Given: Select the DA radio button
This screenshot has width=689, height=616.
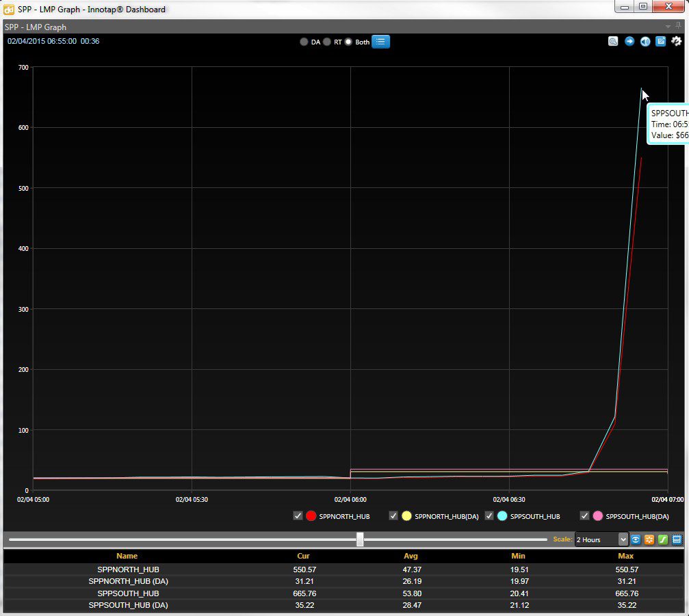Looking at the screenshot, I should pos(304,42).
